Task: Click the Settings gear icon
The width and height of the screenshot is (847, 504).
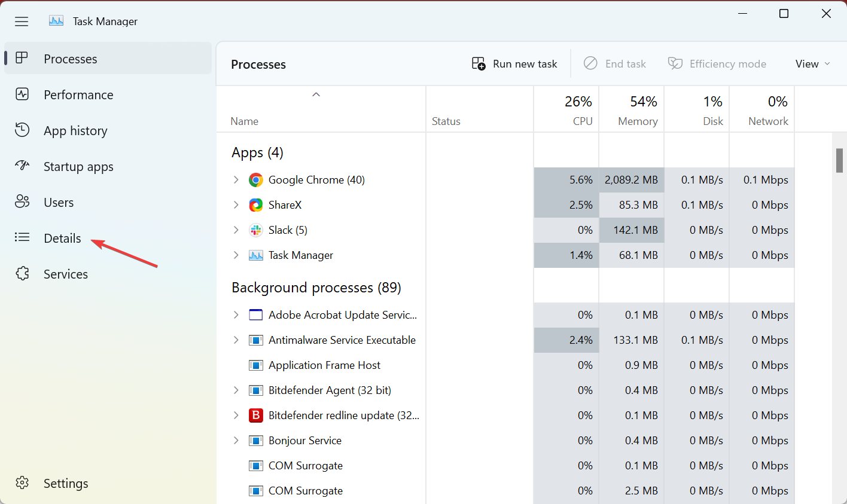Action: [22, 482]
